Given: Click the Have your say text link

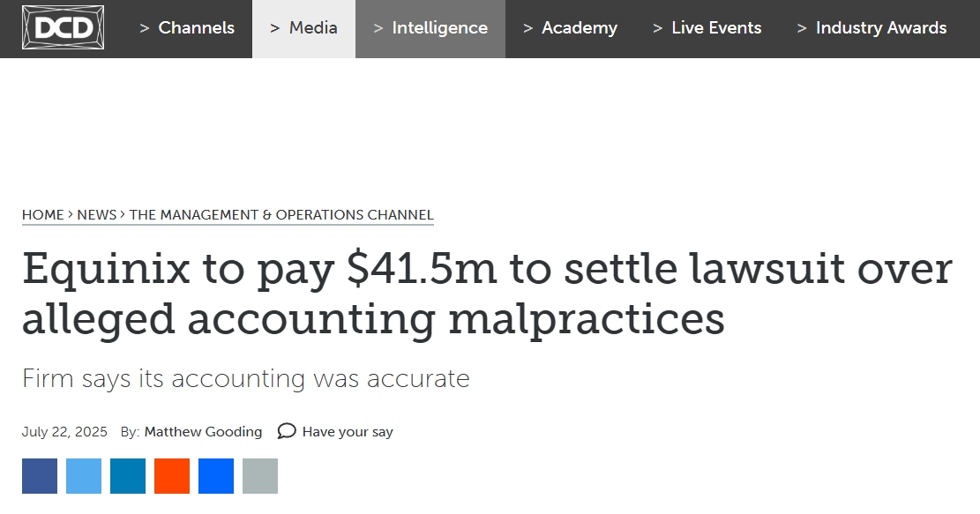Looking at the screenshot, I should pos(348,431).
